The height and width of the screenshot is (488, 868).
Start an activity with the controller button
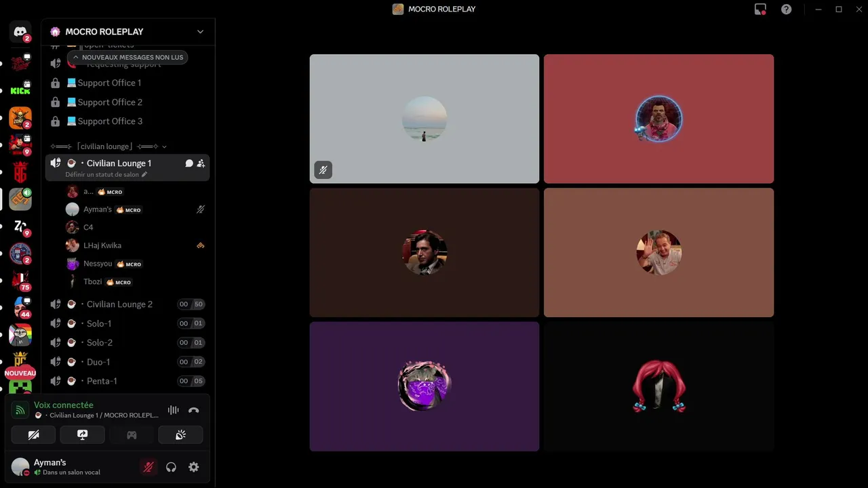[x=132, y=435]
